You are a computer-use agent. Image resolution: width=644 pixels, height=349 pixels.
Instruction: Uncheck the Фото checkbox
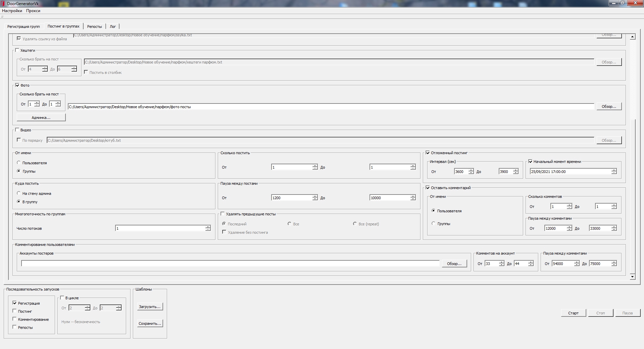tap(17, 85)
